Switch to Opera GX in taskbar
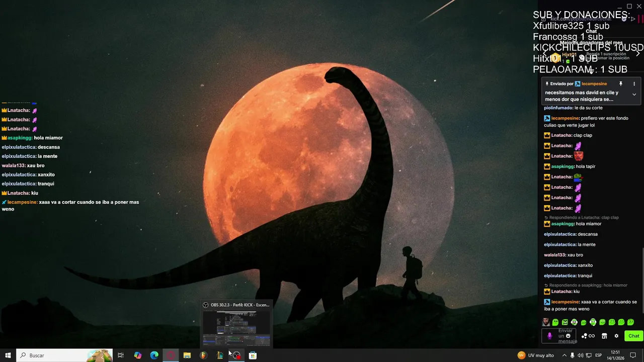 (171, 355)
